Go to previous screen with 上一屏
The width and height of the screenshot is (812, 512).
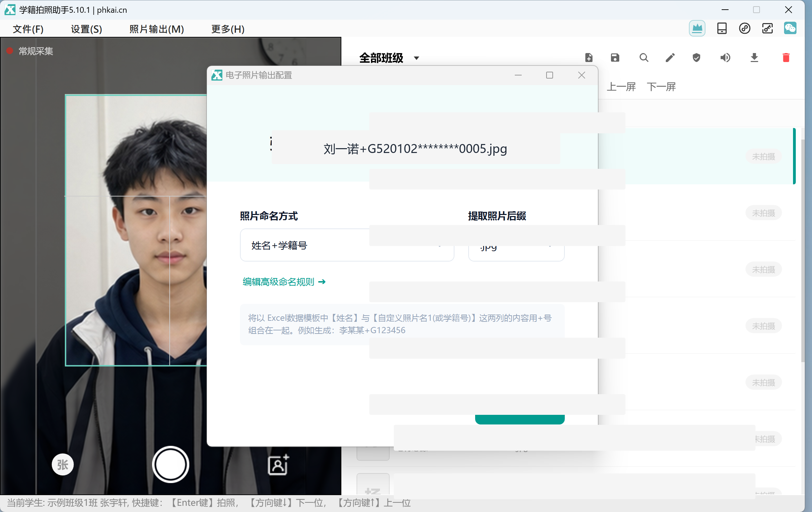tap(621, 87)
